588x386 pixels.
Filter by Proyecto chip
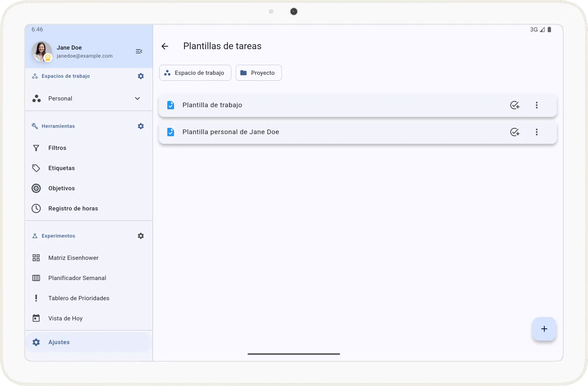coord(258,73)
